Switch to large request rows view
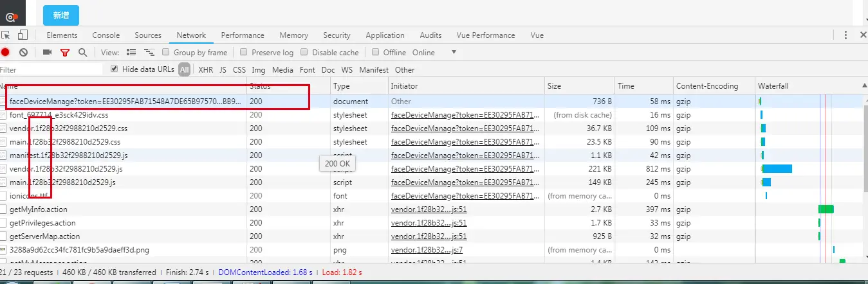Screen dimensions: 868x284 [x=132, y=52]
